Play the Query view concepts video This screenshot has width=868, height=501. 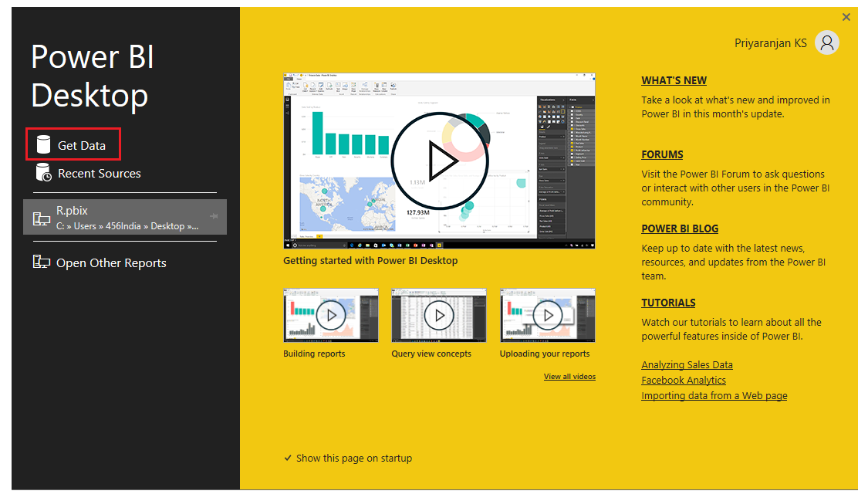(439, 315)
